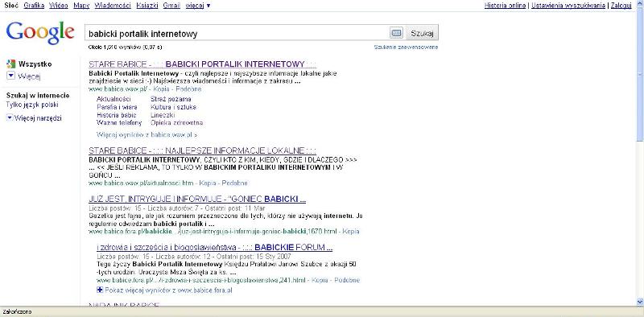Open Ustawienia wyszukiwania link
The height and width of the screenshot is (317, 644).
(x=568, y=6)
